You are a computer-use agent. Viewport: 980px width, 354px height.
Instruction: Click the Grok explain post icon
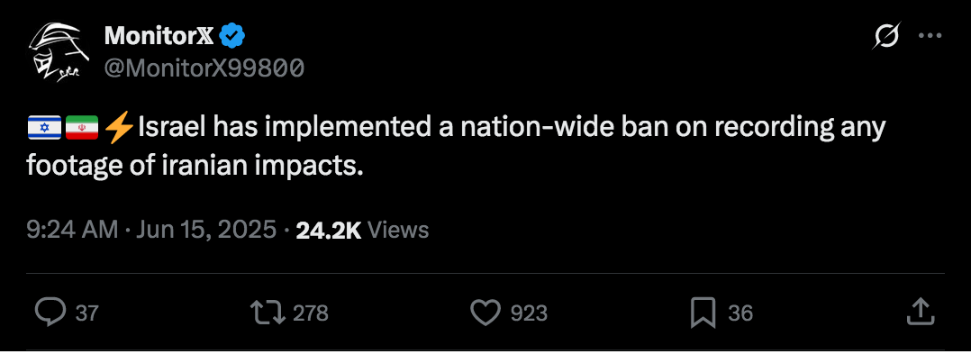[x=887, y=36]
